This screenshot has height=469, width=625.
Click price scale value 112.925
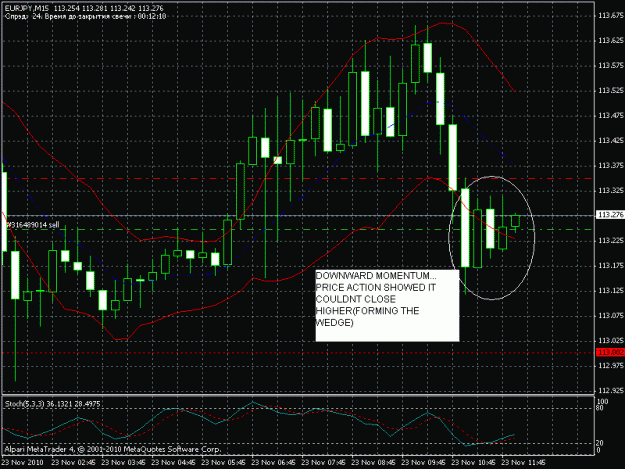coord(610,391)
